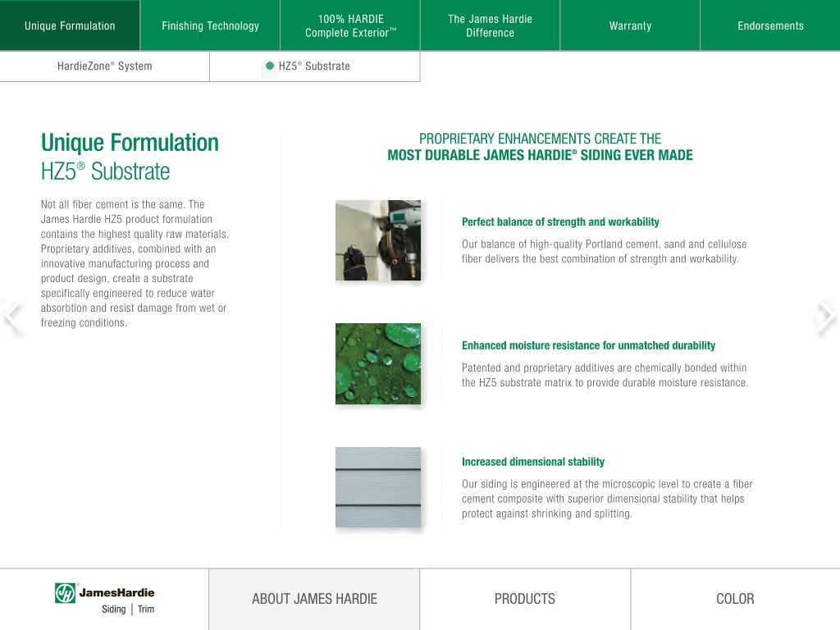Switch to the Endorsements tab
This screenshot has width=840, height=630.
click(770, 25)
